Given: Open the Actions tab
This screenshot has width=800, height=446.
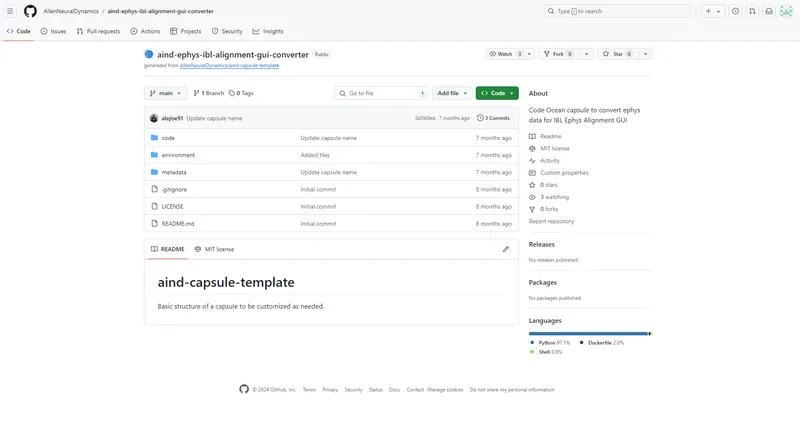Looking at the screenshot, I should tap(145, 31).
